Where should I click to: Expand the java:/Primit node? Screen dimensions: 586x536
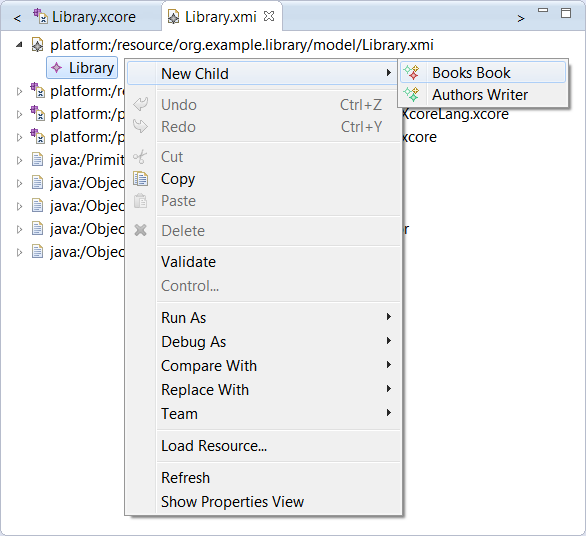pos(19,161)
